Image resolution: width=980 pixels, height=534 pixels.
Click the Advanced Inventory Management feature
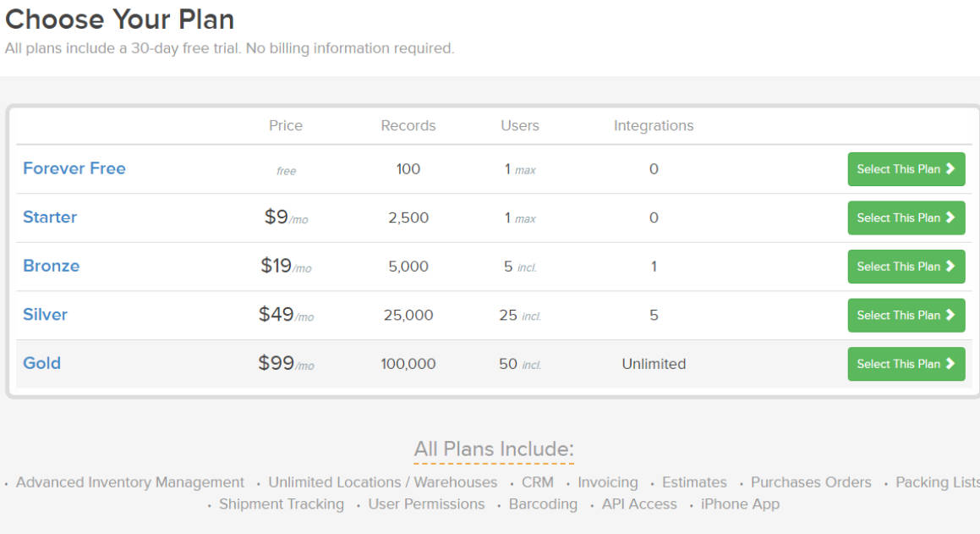130,482
